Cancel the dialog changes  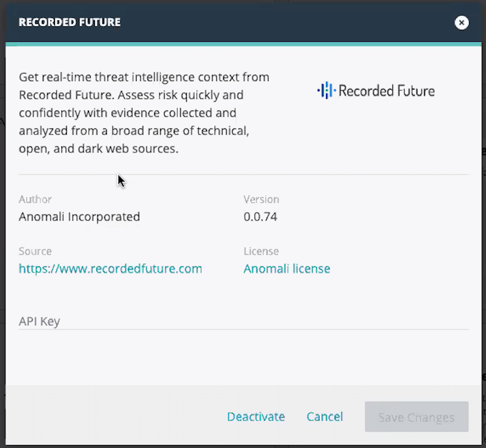coord(325,417)
